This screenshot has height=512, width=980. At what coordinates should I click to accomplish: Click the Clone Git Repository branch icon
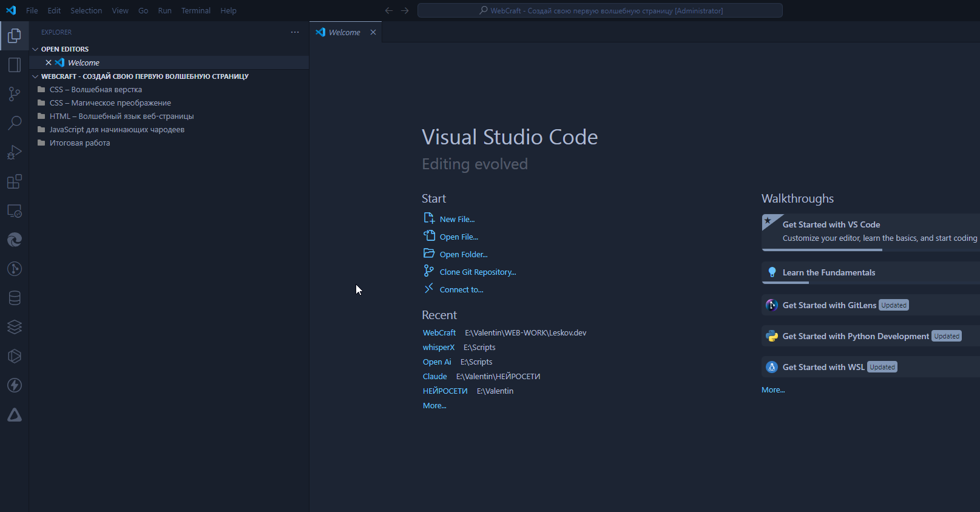point(429,271)
